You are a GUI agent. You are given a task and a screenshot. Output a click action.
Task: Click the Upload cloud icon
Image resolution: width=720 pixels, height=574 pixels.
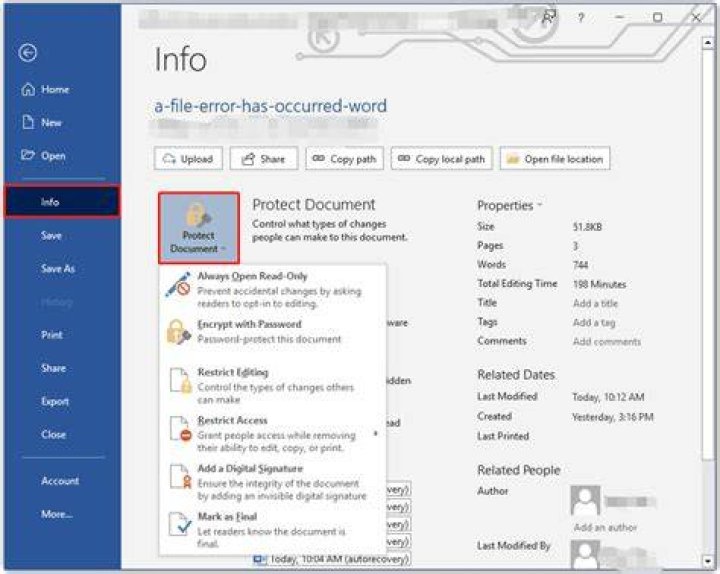(x=169, y=159)
